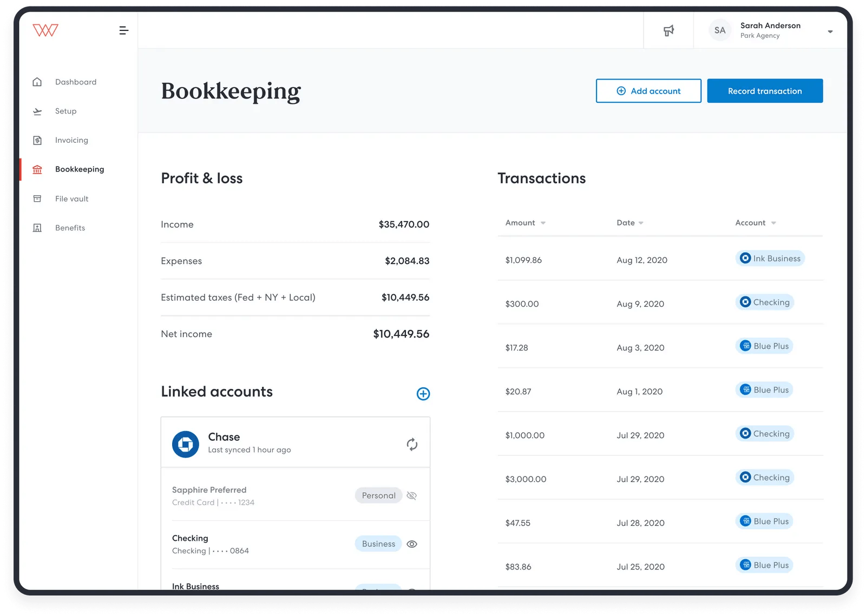Select the Ink Business account tag
Screen dimensions: 866x616
(x=770, y=259)
